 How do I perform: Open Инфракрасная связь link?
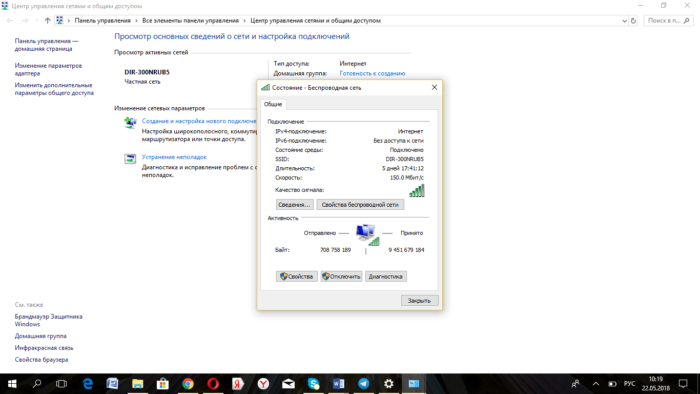[x=44, y=348]
